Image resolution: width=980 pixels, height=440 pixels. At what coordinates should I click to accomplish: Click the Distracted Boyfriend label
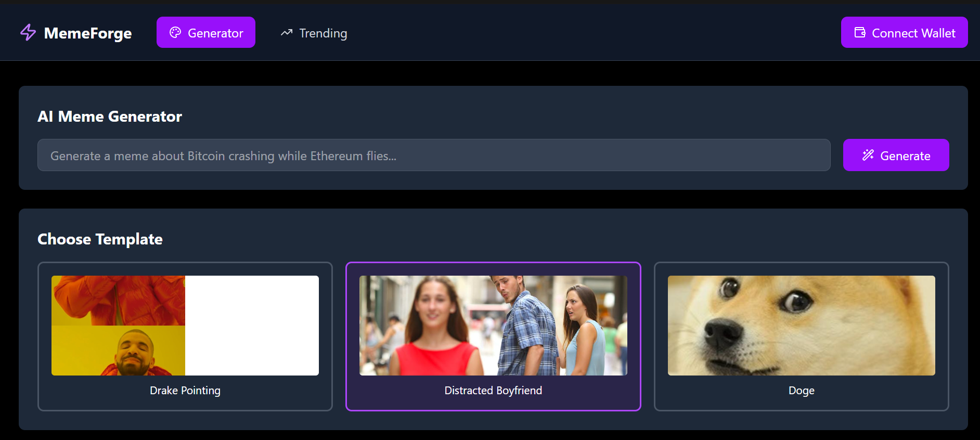pyautogui.click(x=493, y=391)
